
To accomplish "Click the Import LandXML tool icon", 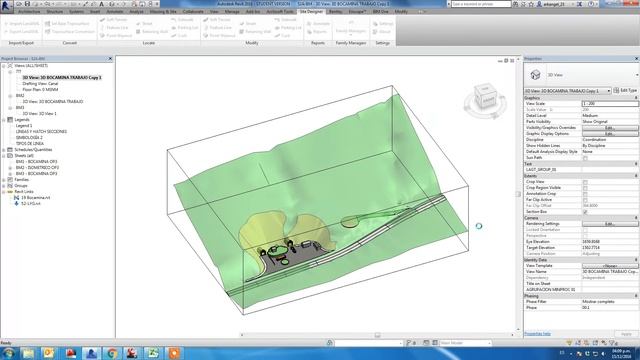I will click(6, 24).
